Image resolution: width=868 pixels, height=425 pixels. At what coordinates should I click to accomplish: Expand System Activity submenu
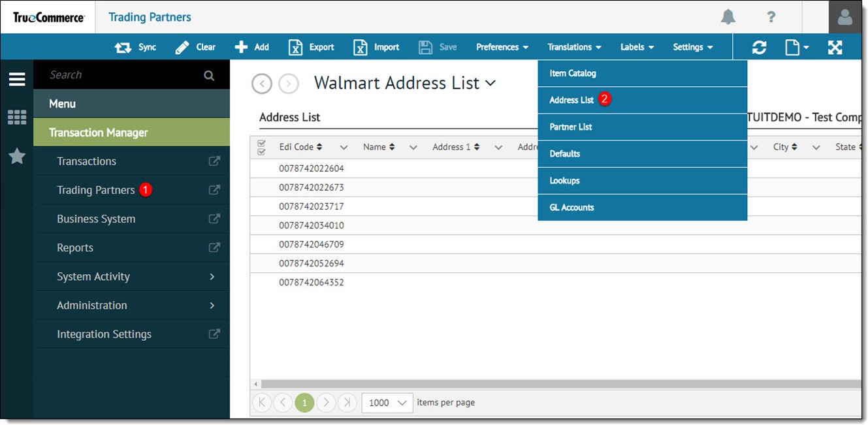pyautogui.click(x=132, y=276)
